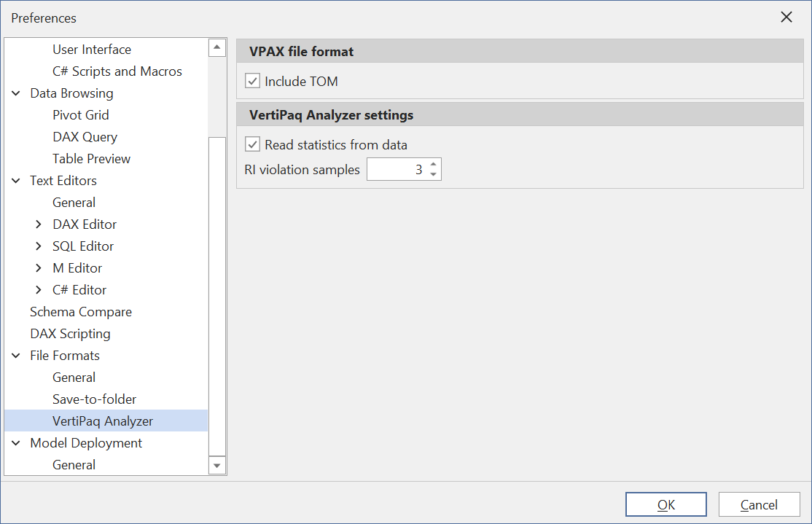Viewport: 812px width, 524px height.
Task: Dismiss the dialog with the Cancel button
Action: pos(759,504)
